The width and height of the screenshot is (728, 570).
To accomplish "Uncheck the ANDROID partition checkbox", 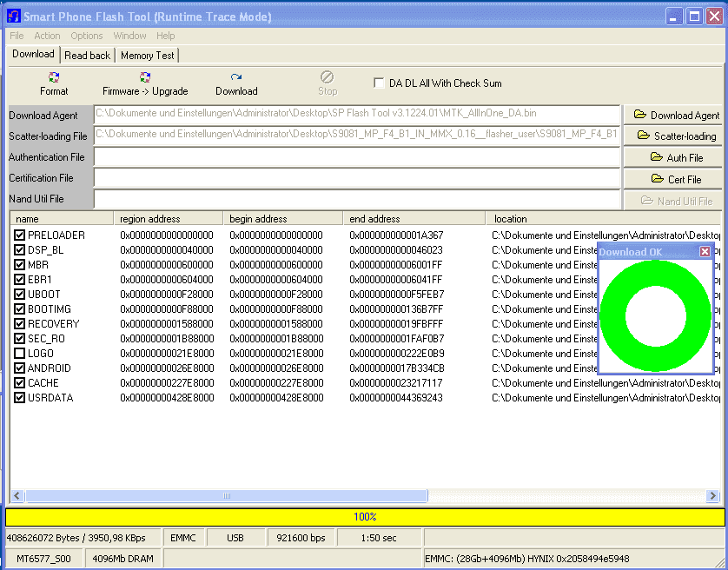I will point(19,368).
